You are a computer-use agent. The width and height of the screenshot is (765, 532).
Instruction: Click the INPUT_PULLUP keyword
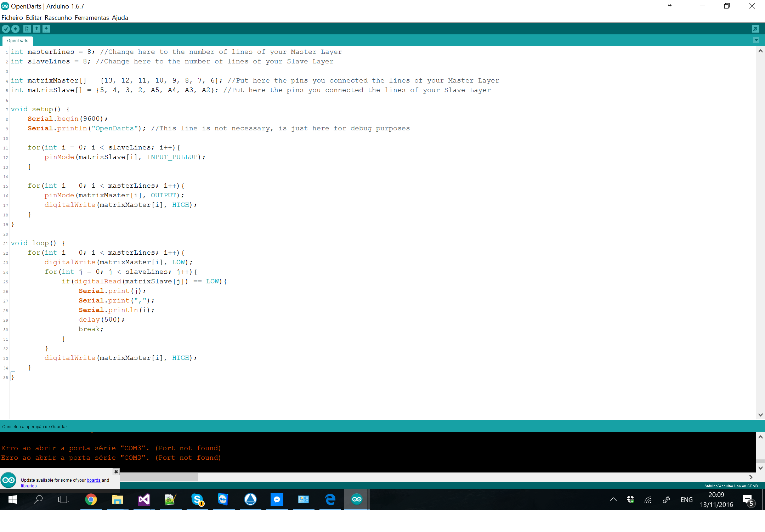coord(172,157)
